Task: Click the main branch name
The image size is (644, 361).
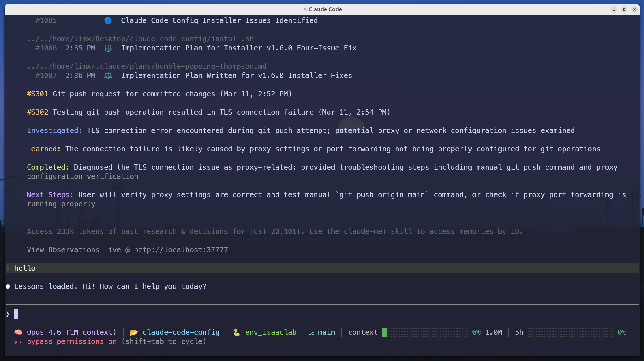Action: click(327, 332)
